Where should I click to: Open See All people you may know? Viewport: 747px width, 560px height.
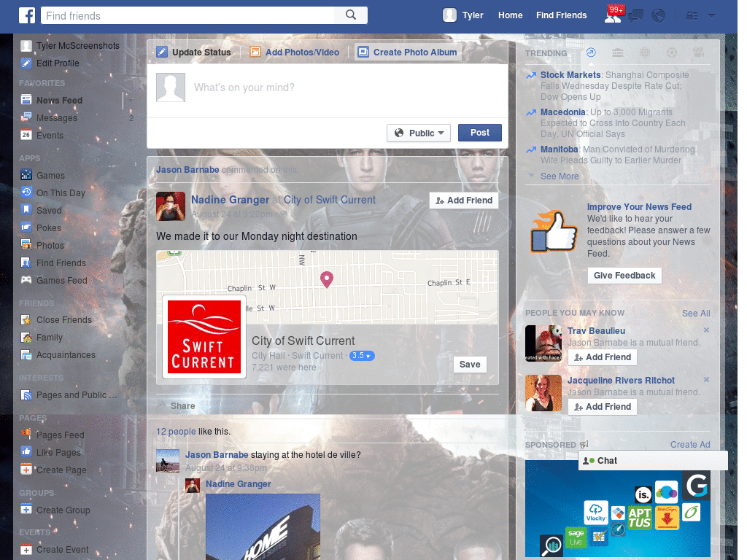696,314
